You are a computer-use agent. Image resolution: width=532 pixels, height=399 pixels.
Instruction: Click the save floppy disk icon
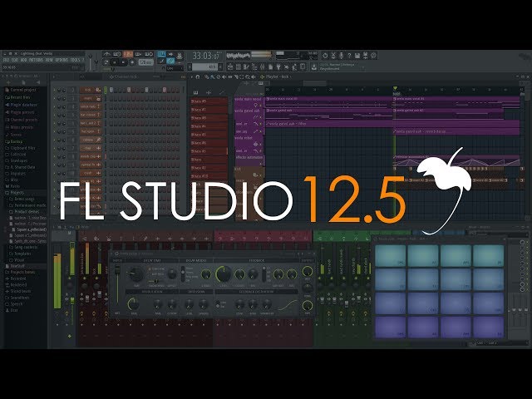click(357, 56)
